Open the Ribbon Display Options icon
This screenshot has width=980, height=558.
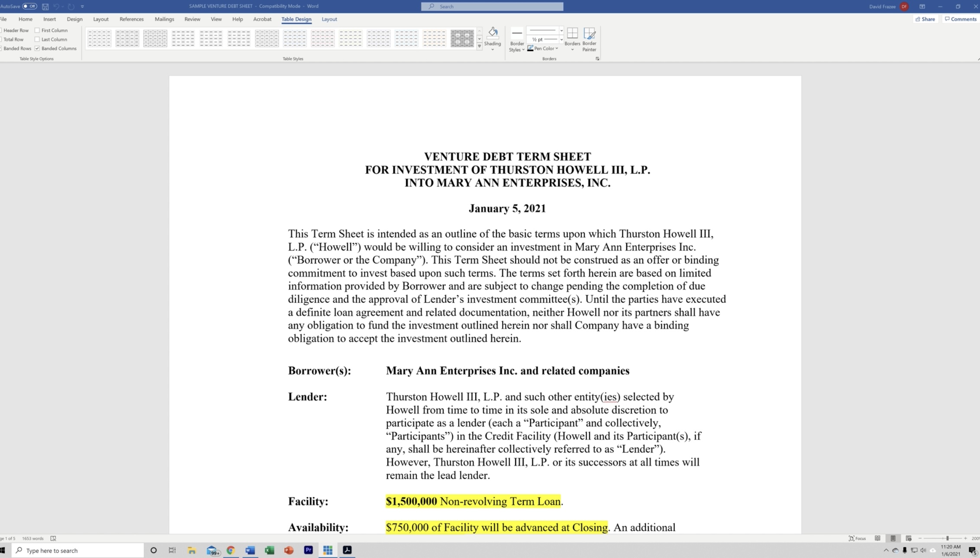[x=922, y=6]
